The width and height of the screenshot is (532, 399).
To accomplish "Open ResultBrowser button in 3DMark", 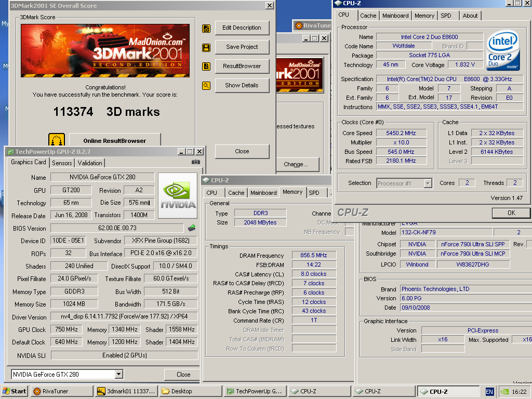I will coord(242,66).
